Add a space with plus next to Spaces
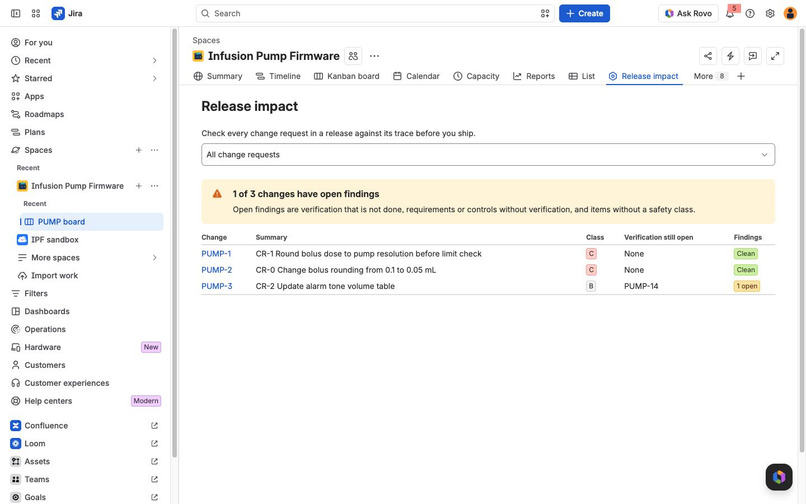 [138, 150]
